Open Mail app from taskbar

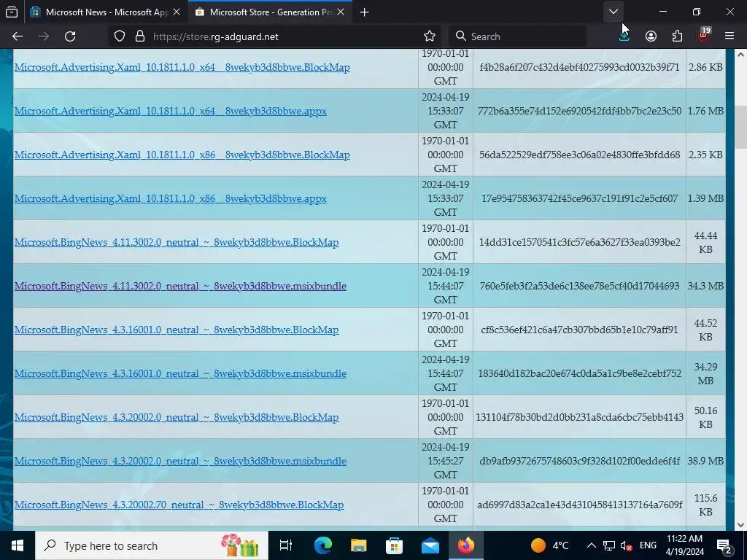pos(430,545)
